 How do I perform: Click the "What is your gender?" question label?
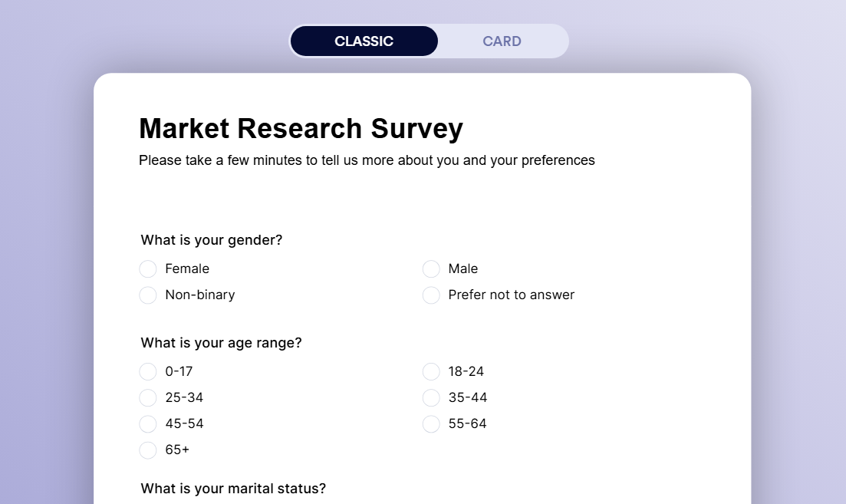211,239
